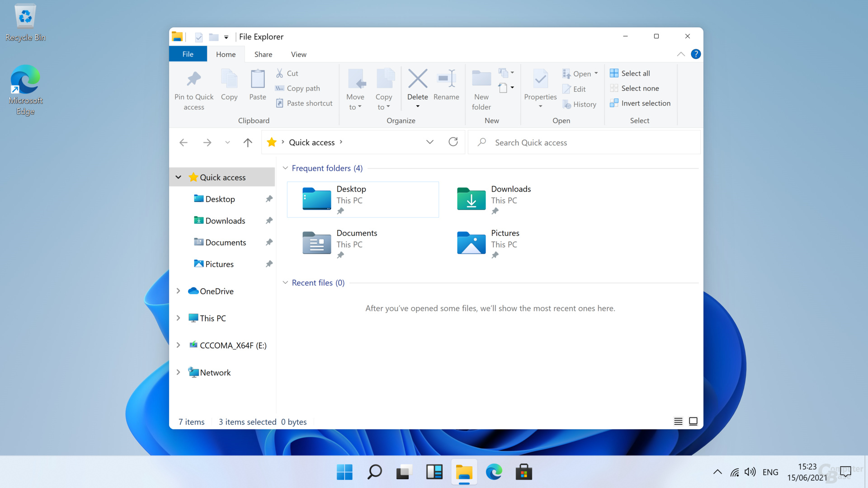Open taskbar Search
Screen dimensions: 868x488
374,472
